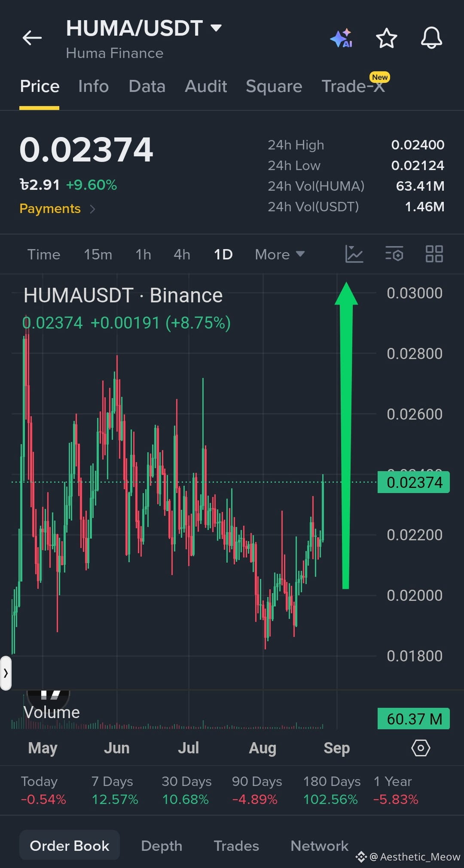
Task: Tap the 24h Vol(HUMA) value 63.41M
Action: click(x=420, y=186)
